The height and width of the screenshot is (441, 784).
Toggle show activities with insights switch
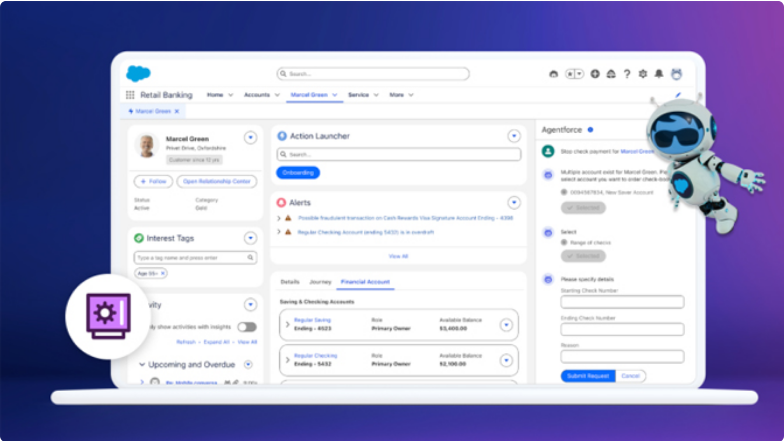247,327
